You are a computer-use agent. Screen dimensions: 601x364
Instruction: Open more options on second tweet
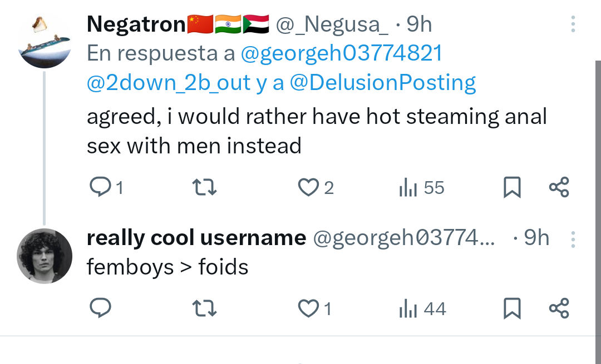coord(573,238)
